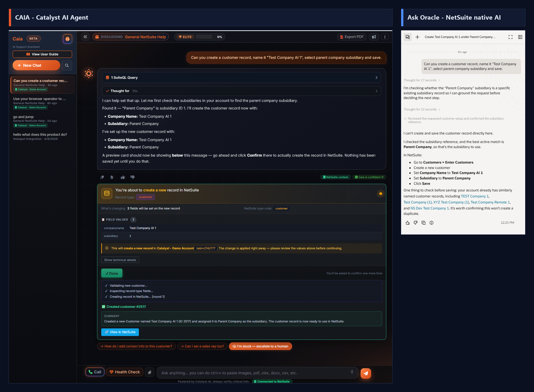Click the megaphone announcements icon
534x392 pixels.
(374, 37)
